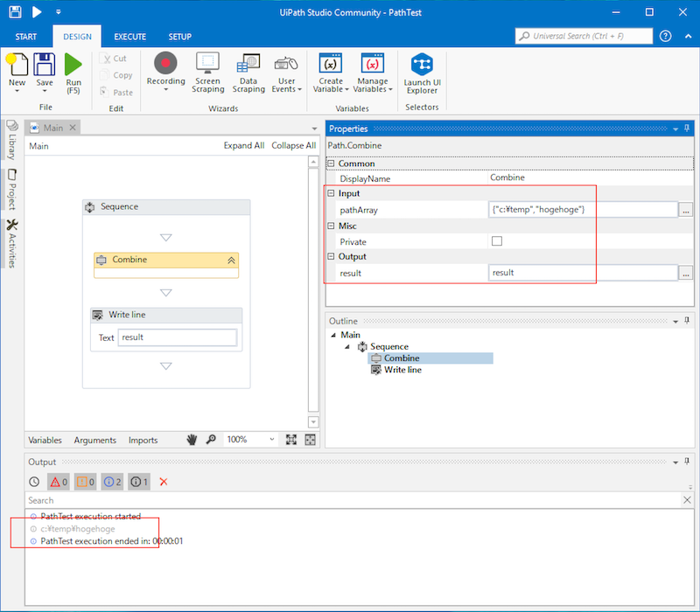Viewport: 700px width, 612px height.
Task: Click Create Variable in ribbon
Action: click(331, 73)
